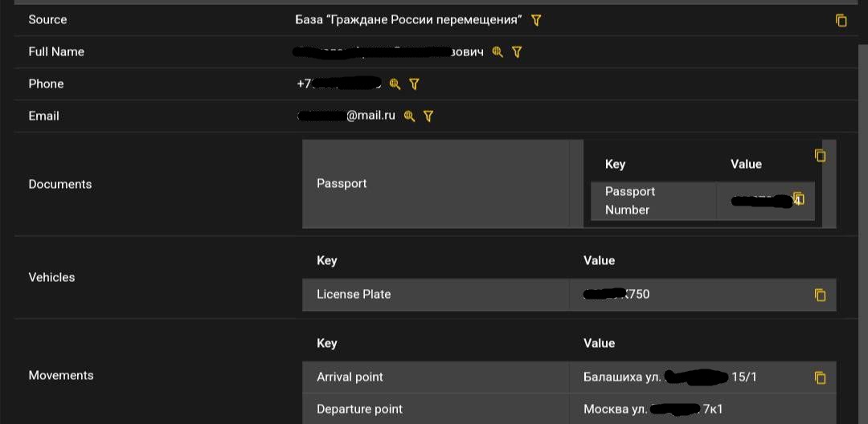868x424 pixels.
Task: Select the Departure point row
Action: pyautogui.click(x=569, y=409)
